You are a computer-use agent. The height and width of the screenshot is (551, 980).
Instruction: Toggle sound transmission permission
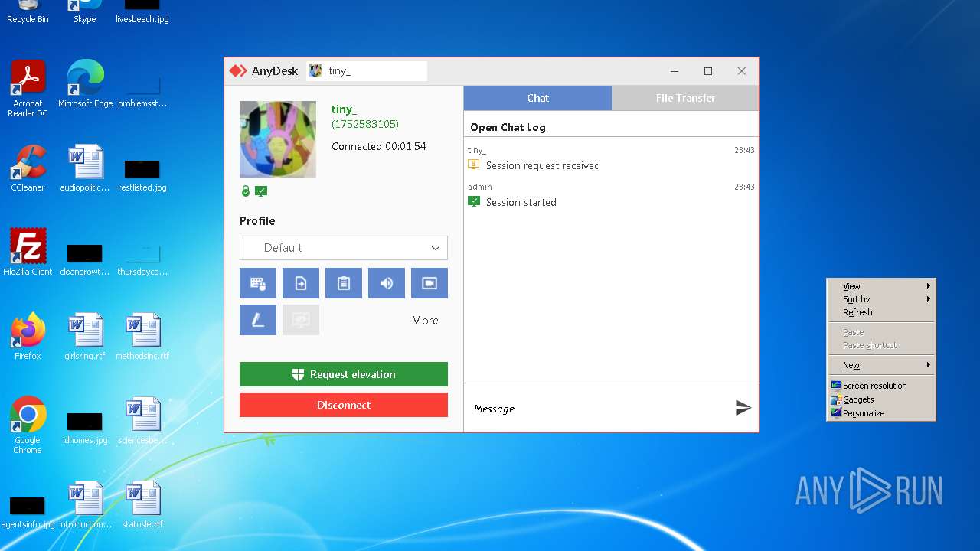tap(387, 283)
